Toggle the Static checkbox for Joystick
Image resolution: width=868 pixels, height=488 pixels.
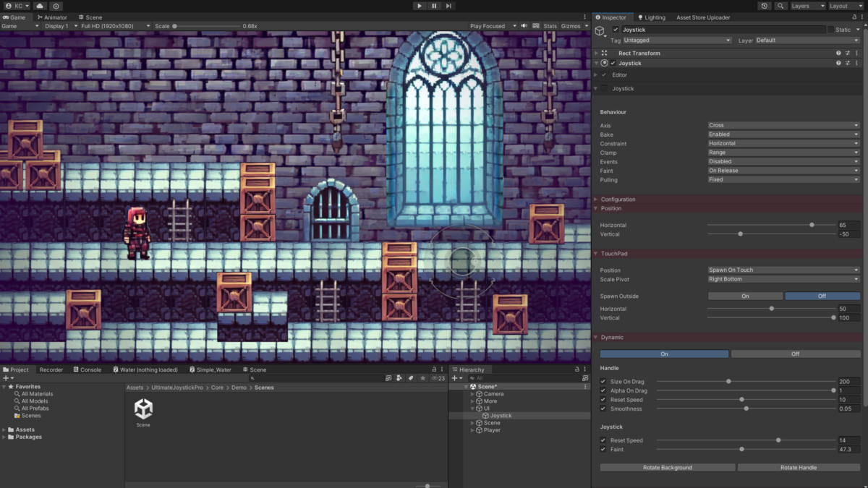tap(830, 30)
